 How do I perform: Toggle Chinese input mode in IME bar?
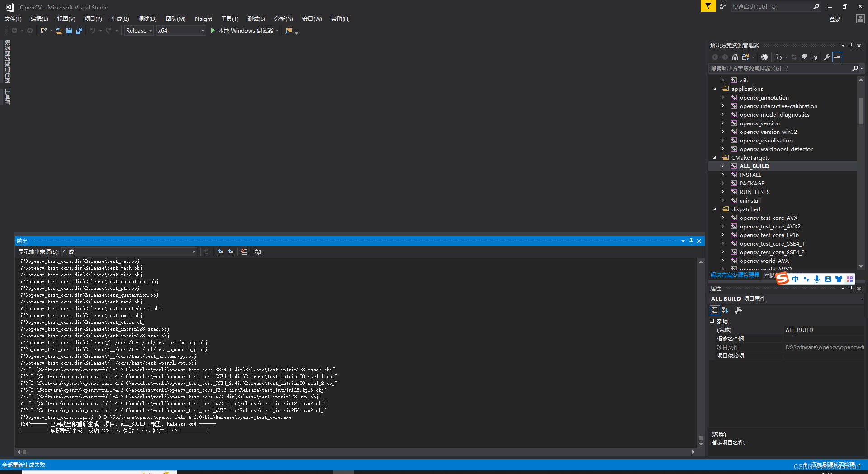pos(795,279)
